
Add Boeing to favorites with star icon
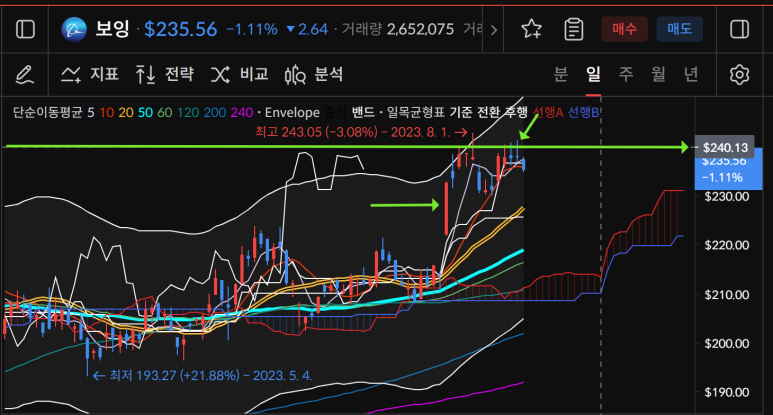[x=531, y=29]
